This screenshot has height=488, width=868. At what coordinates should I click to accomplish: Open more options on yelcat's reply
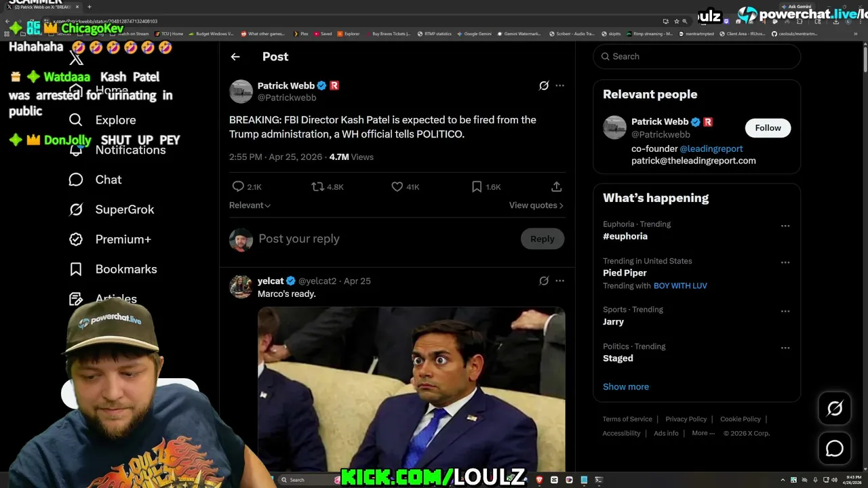(559, 281)
